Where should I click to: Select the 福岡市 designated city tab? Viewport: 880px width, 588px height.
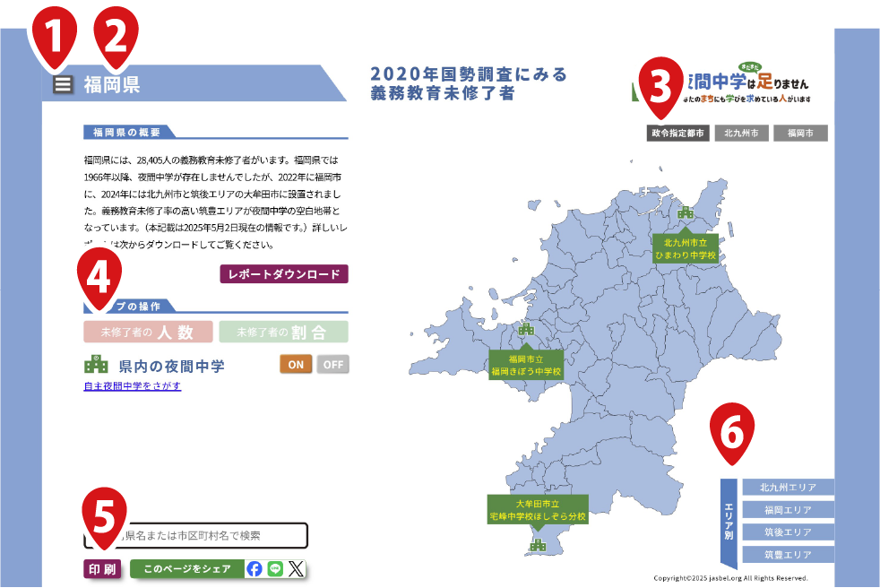(x=800, y=134)
